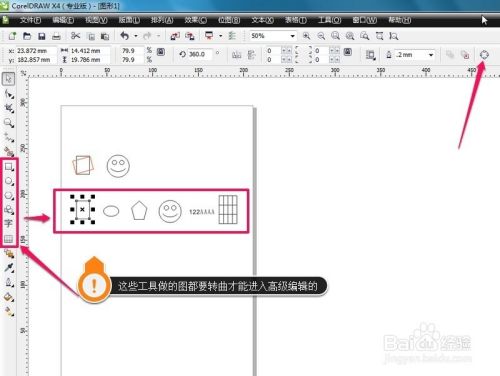Open the 编辑(E) menu
The image size is (500, 376).
63,20
